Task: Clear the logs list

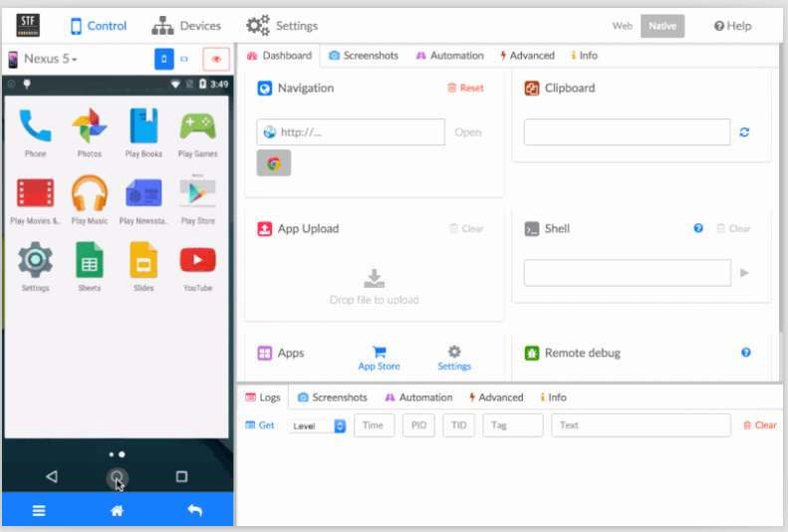Action: tap(760, 425)
